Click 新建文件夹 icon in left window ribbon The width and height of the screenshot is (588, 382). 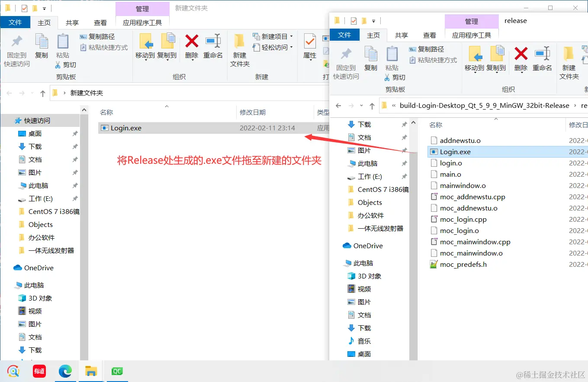[240, 51]
